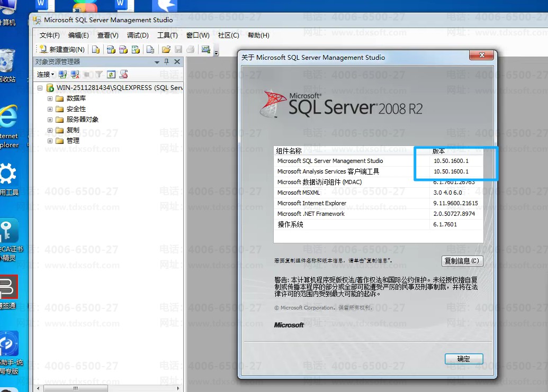Screen dimensions: 548x392
Task: Open the 工具(T) menu
Action: (x=167, y=35)
